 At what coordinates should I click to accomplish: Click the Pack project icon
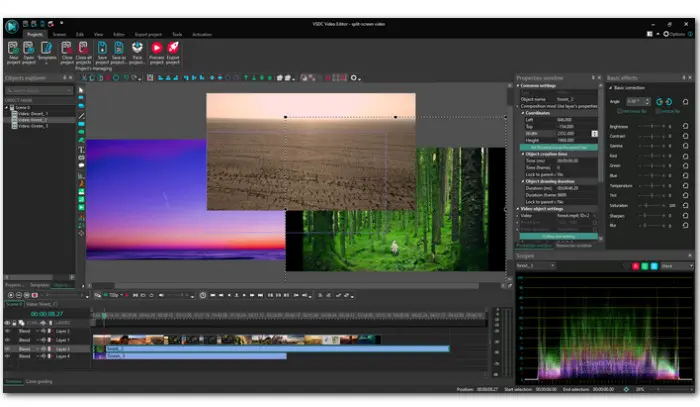pyautogui.click(x=137, y=48)
